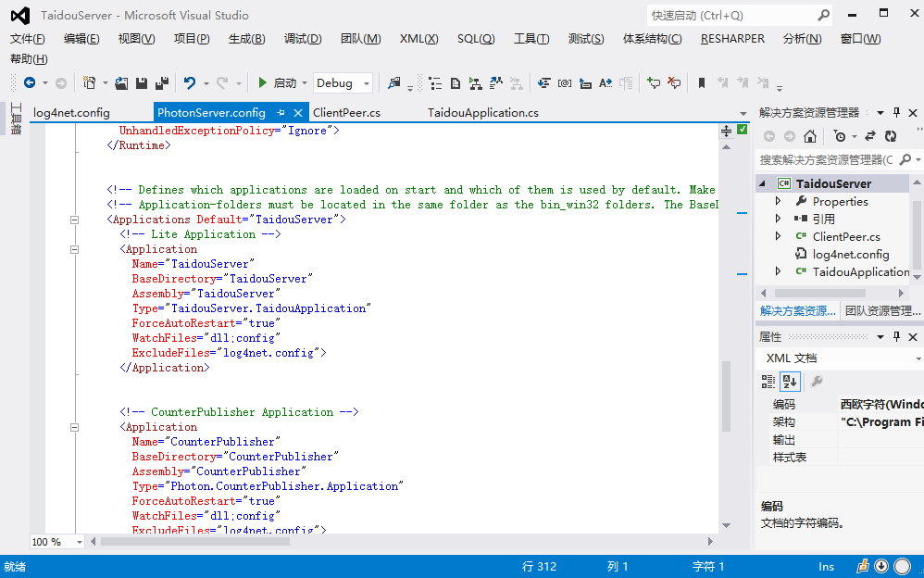Click the 启动 start button label
Image resolution: width=924 pixels, height=578 pixels.
pos(285,83)
